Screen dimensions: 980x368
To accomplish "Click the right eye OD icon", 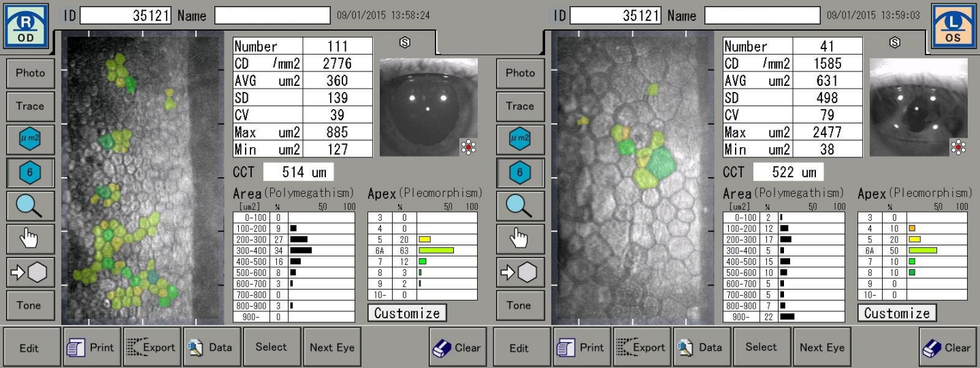I will pos(26,26).
